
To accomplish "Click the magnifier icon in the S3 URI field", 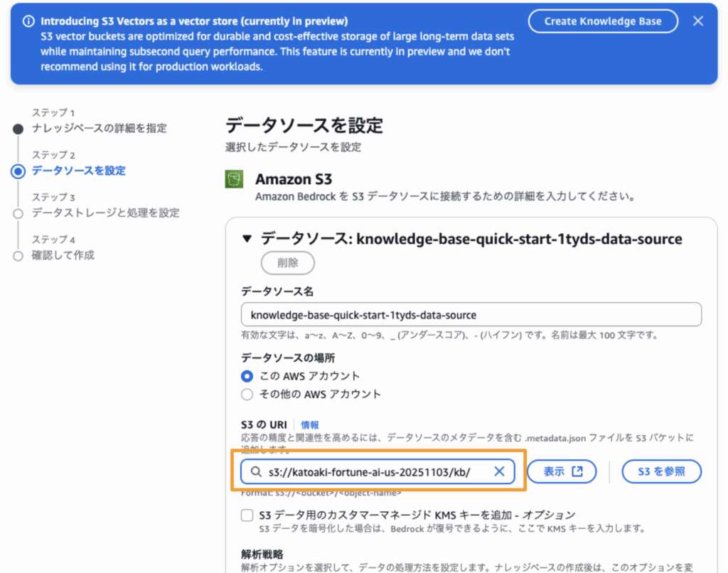I will pyautogui.click(x=255, y=471).
